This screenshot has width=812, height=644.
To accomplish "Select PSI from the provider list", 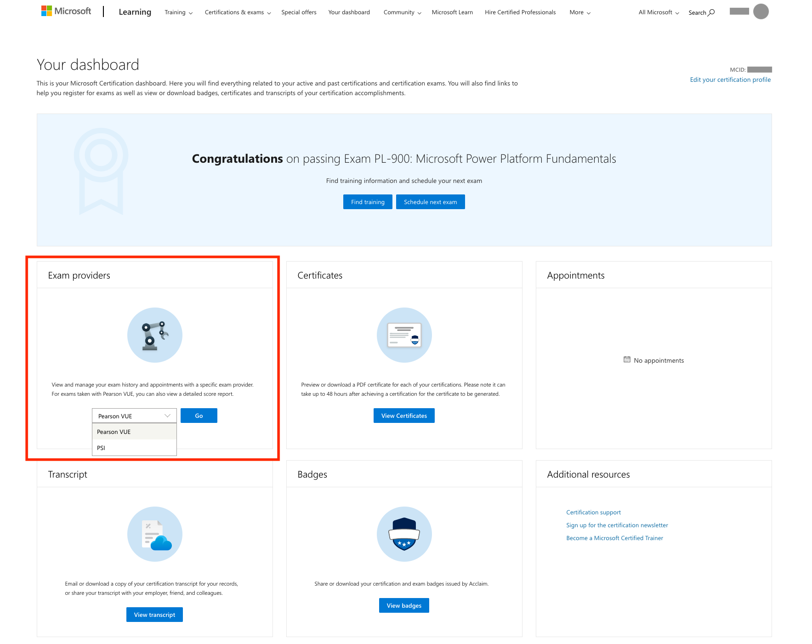I will click(x=134, y=448).
